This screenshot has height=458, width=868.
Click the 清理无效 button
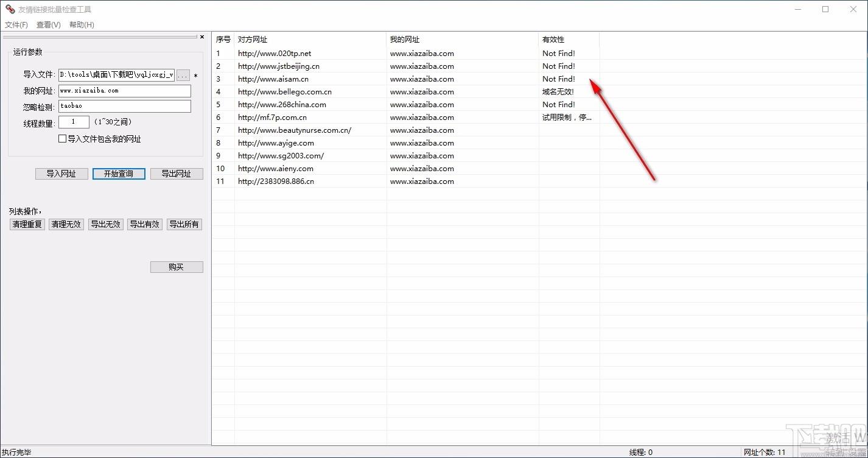pos(66,224)
